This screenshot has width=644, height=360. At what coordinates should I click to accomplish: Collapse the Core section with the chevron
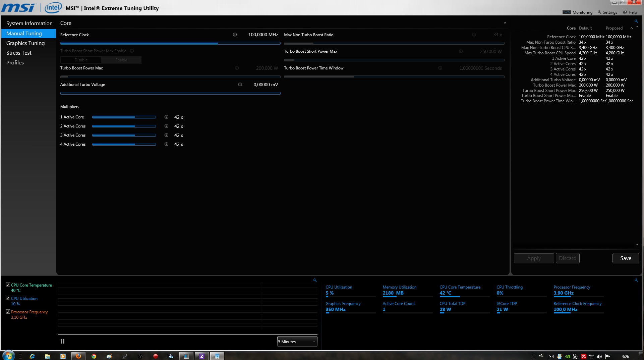coord(505,23)
